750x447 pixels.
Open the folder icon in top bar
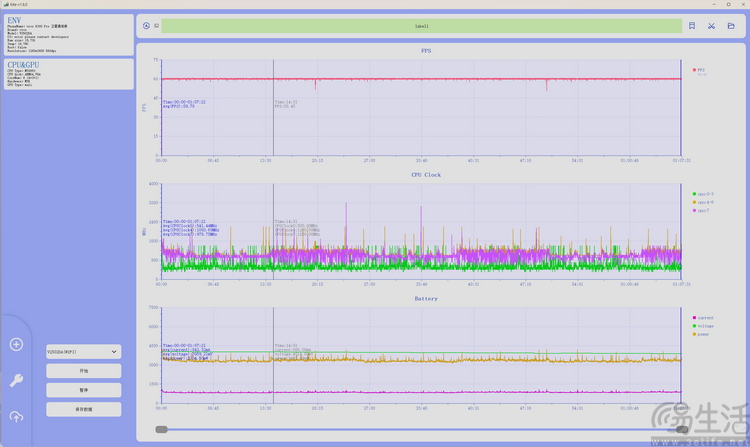point(731,26)
